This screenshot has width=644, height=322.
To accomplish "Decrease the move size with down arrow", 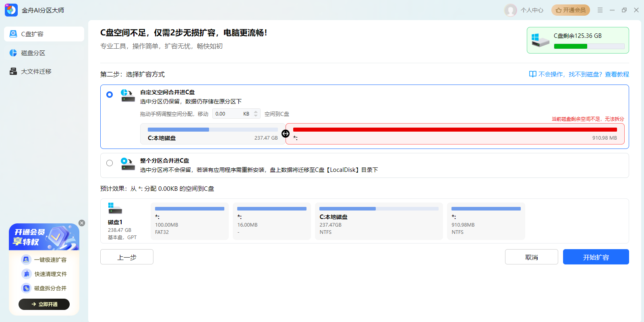I will pos(256,116).
